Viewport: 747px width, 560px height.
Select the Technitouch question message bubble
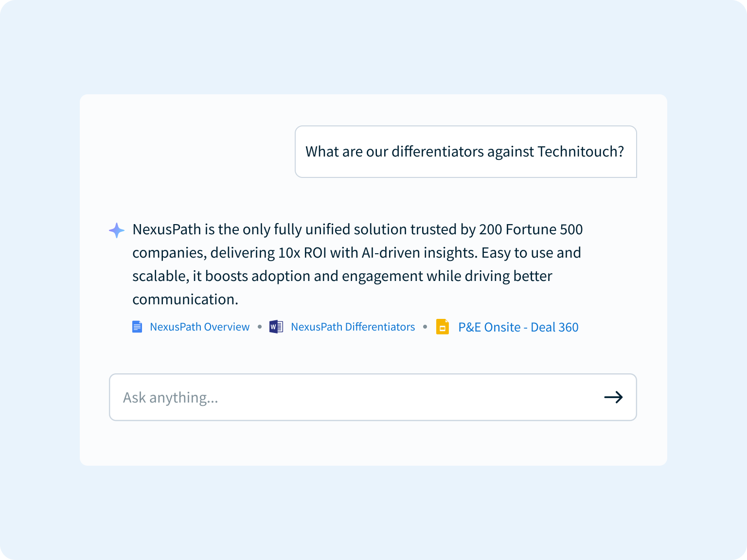pyautogui.click(x=466, y=152)
